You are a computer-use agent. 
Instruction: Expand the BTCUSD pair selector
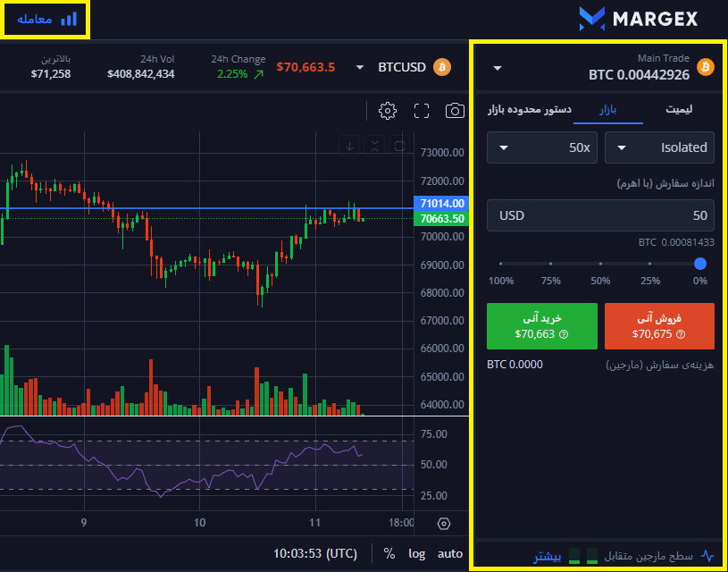pos(360,67)
